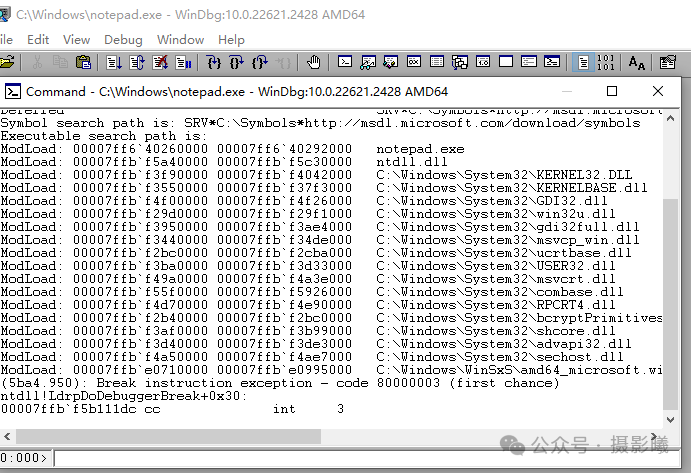Click the Go (run) toolbar icon
This screenshot has height=473, width=691.
tap(114, 62)
